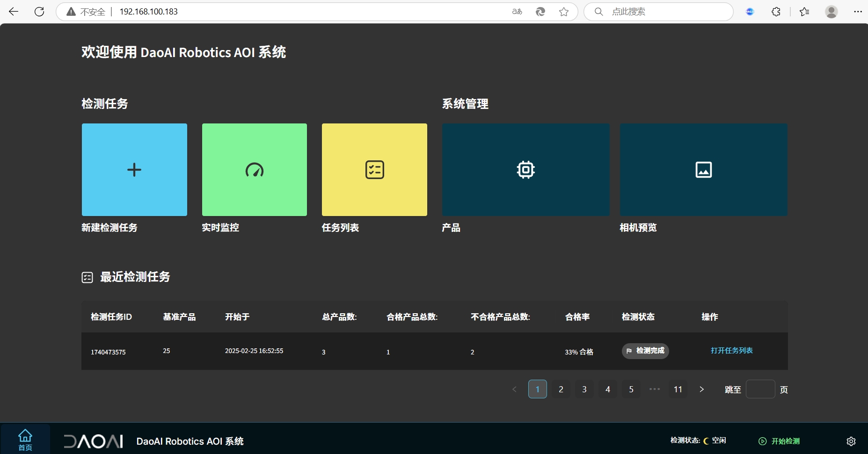Click the 操作 column header

[x=710, y=317]
